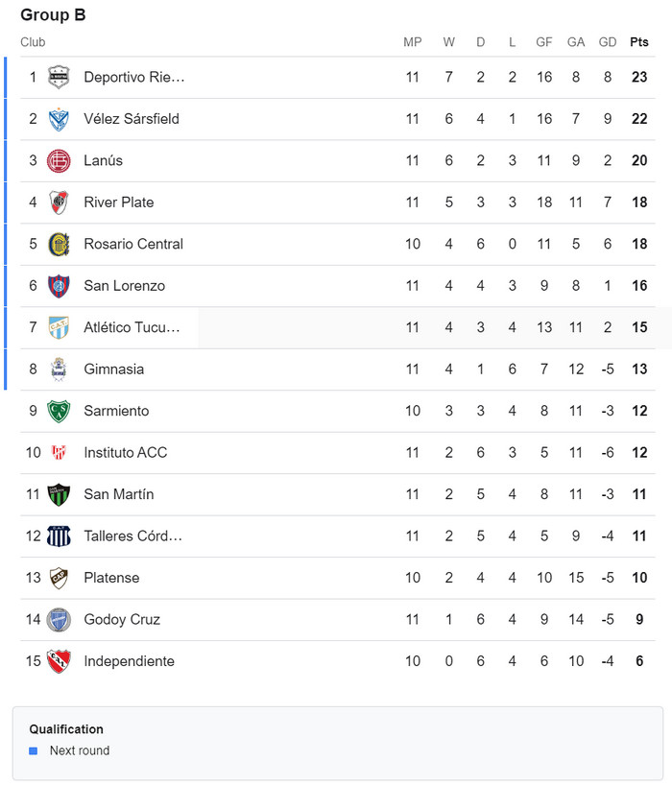
Task: Open the Platense team name link
Action: coord(111,578)
